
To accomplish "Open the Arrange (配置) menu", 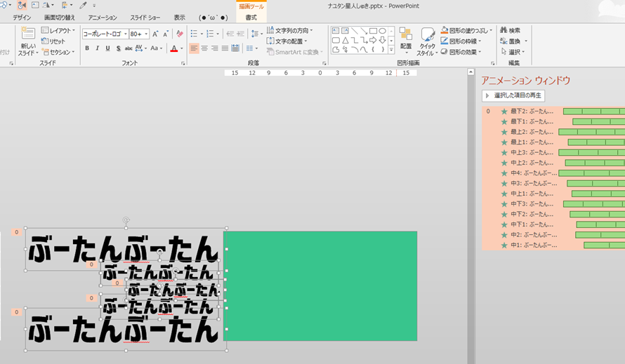I will [x=406, y=41].
